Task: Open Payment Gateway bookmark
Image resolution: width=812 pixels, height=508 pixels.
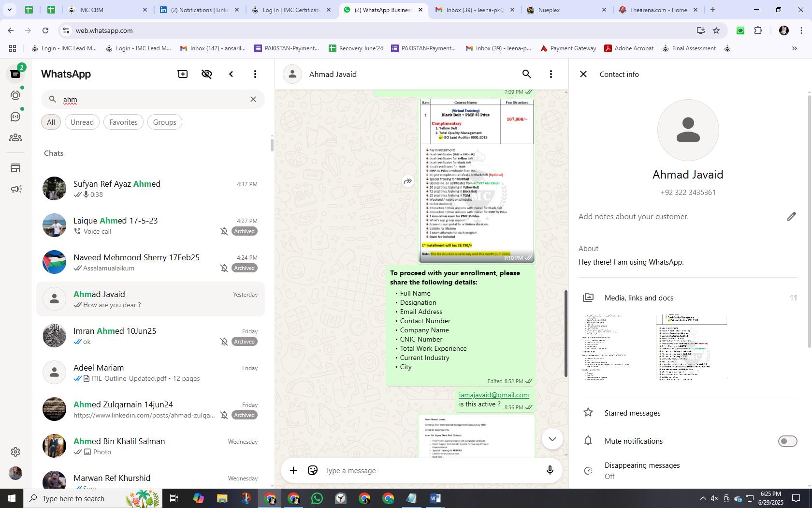Action: coord(568,48)
